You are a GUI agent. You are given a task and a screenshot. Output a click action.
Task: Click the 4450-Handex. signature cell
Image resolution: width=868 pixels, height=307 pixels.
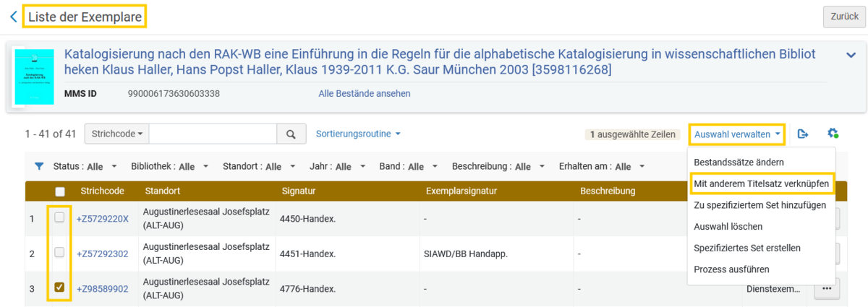click(307, 219)
